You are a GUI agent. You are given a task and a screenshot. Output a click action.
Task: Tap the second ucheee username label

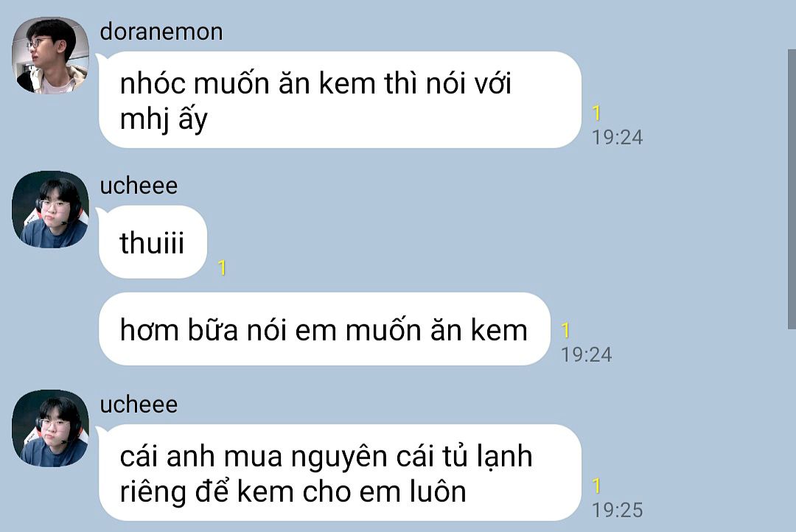(139, 405)
